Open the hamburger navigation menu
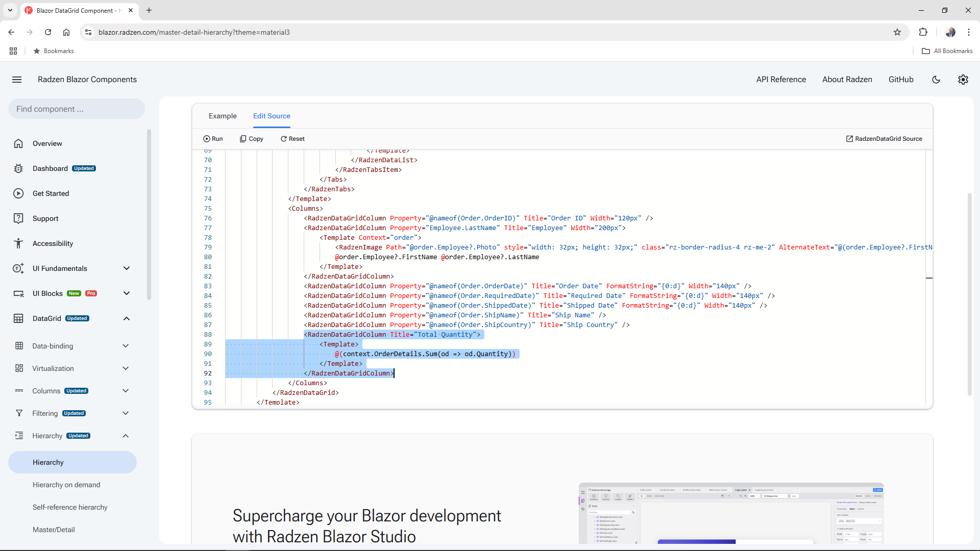Viewport: 980px width, 551px height. click(x=17, y=80)
